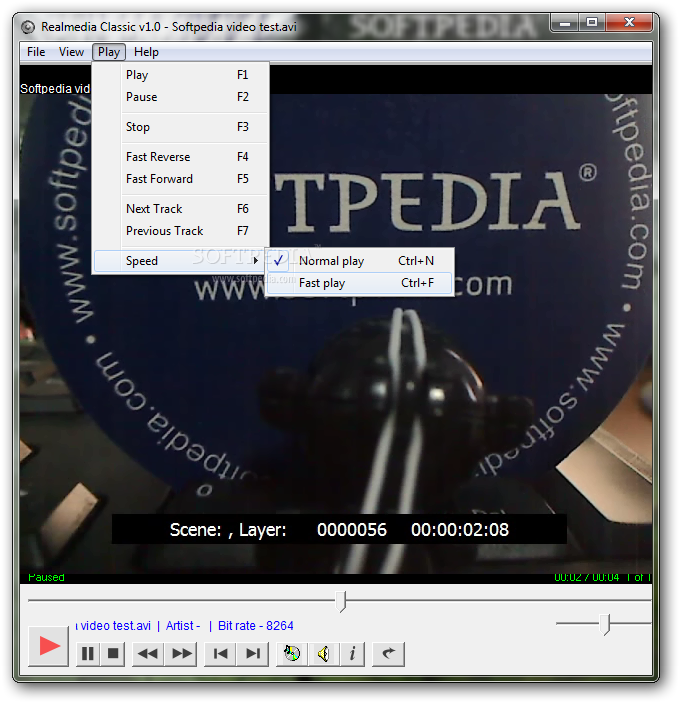Screen dimensions: 680x703
Task: Open the Help menu
Action: (x=146, y=52)
